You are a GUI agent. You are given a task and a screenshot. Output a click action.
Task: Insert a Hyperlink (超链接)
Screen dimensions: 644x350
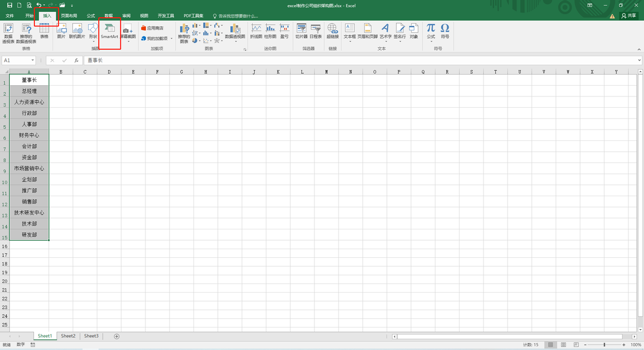(x=333, y=31)
